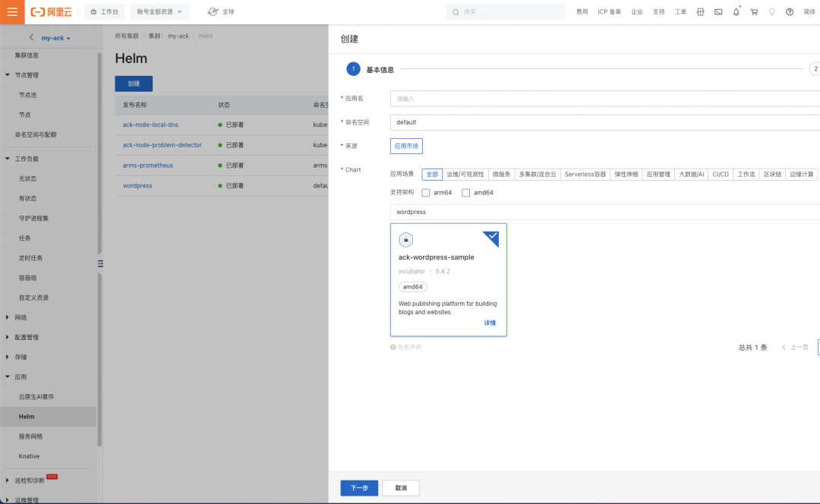Collapse sidebar using the handle icon
The height and width of the screenshot is (504, 820).
click(x=100, y=263)
